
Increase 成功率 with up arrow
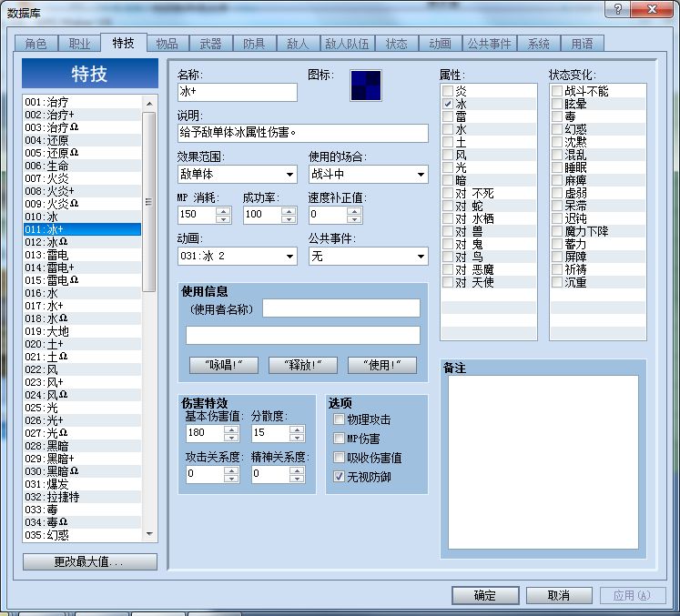click(289, 211)
